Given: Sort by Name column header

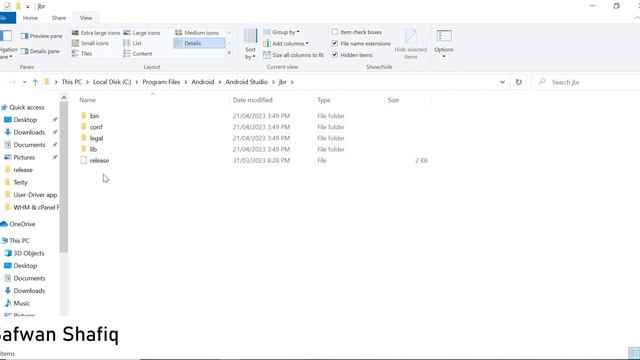Looking at the screenshot, I should pos(87,100).
